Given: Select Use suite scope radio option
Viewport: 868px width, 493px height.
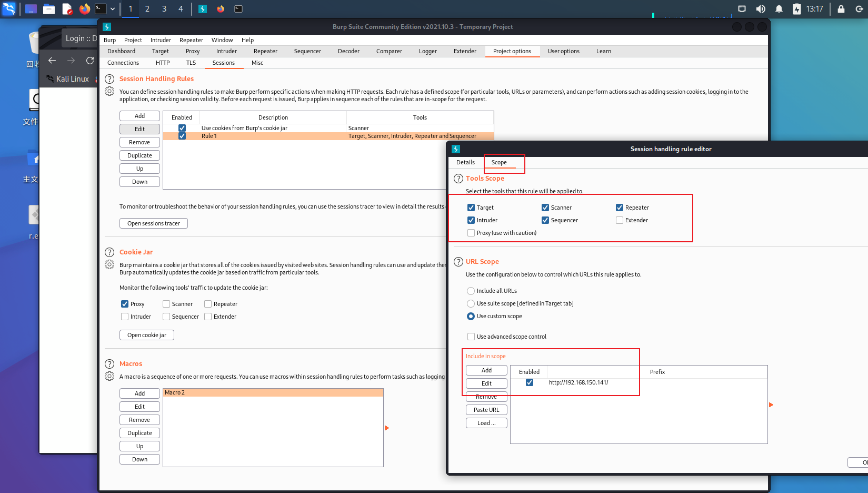Looking at the screenshot, I should click(x=471, y=303).
